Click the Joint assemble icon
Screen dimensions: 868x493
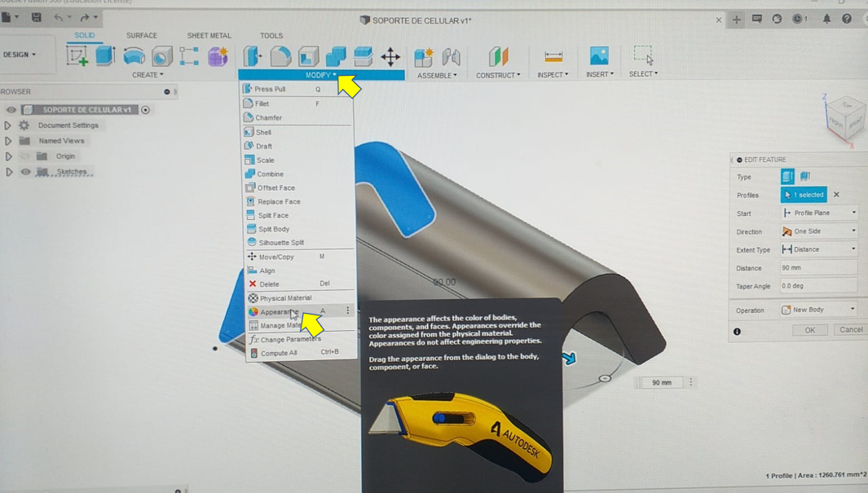(452, 57)
